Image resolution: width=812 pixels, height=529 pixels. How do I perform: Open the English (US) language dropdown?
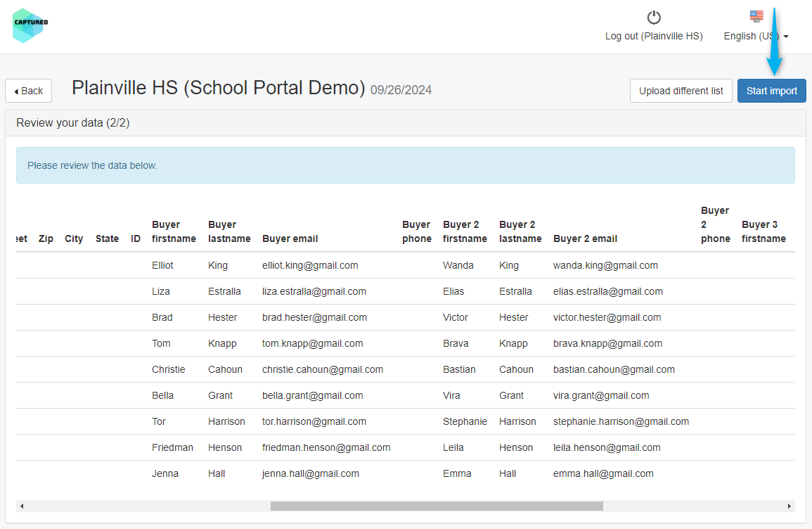point(756,36)
